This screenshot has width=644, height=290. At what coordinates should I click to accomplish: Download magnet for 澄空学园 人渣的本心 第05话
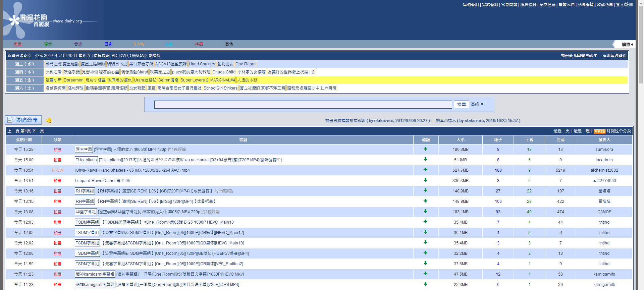[425, 149]
